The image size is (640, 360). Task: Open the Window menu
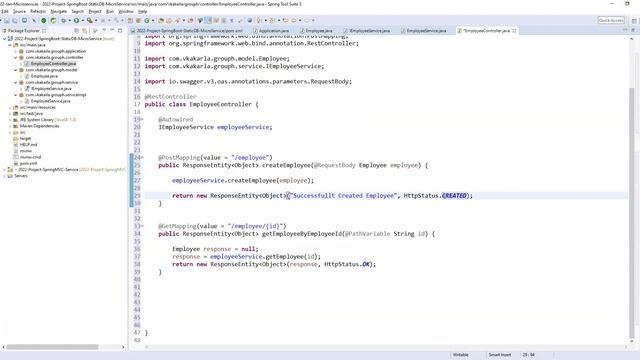[126, 11]
